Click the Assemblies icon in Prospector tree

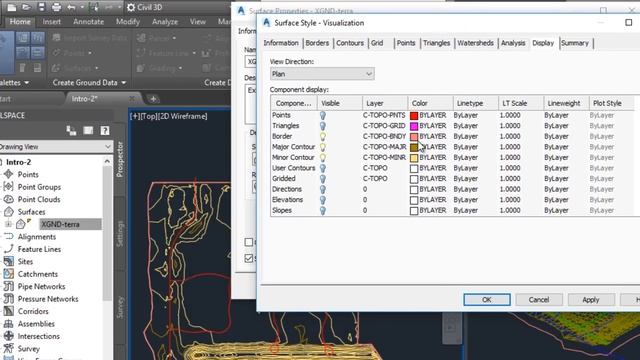pos(9,324)
